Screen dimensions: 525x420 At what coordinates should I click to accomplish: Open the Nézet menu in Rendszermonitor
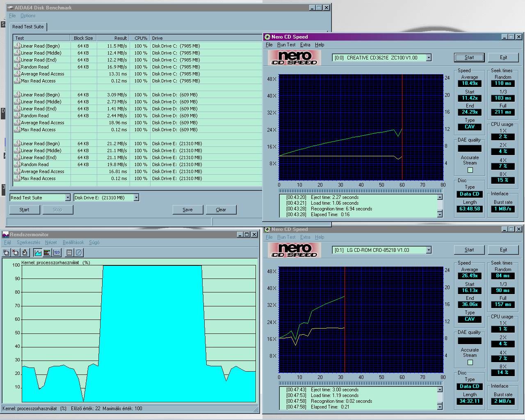(51, 242)
